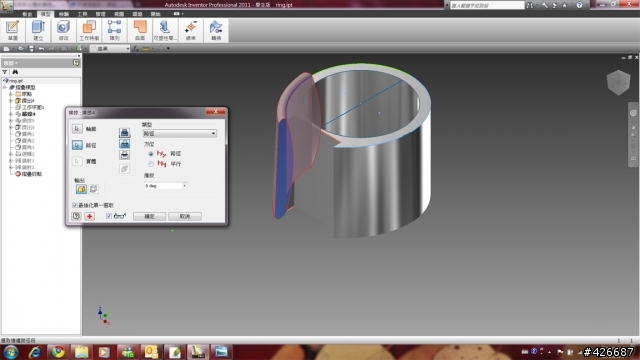Select Solid output toggle in Sweep dialog
640x360 pixels.
[81, 189]
